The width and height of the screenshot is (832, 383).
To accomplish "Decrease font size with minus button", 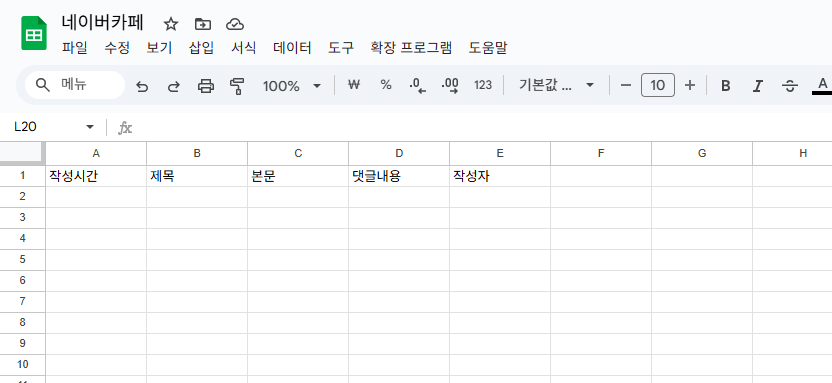I will (x=626, y=85).
